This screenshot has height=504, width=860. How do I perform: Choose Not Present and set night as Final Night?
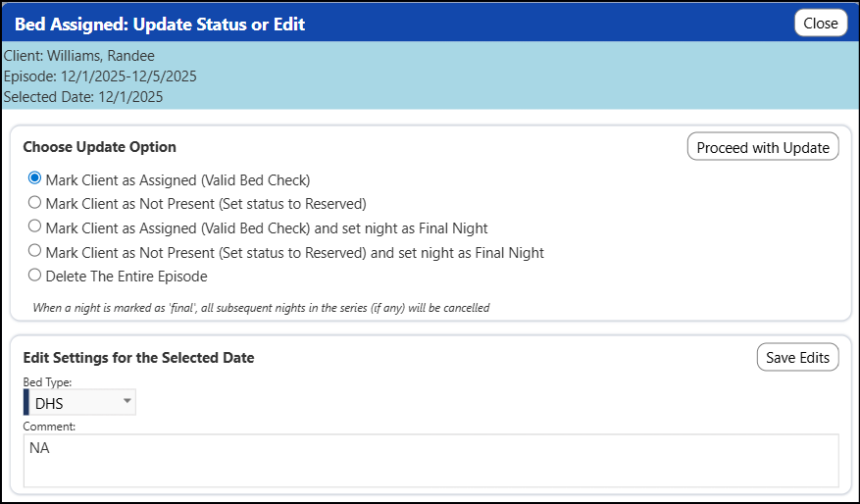click(34, 251)
